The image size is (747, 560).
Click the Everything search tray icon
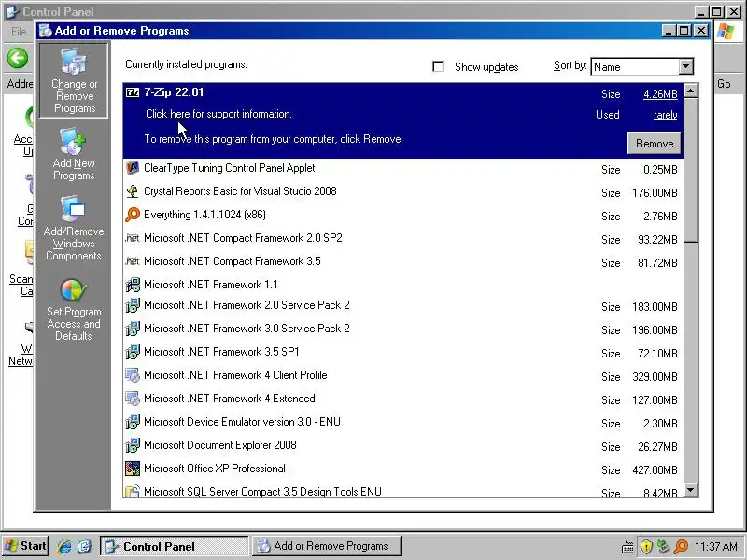(x=682, y=546)
